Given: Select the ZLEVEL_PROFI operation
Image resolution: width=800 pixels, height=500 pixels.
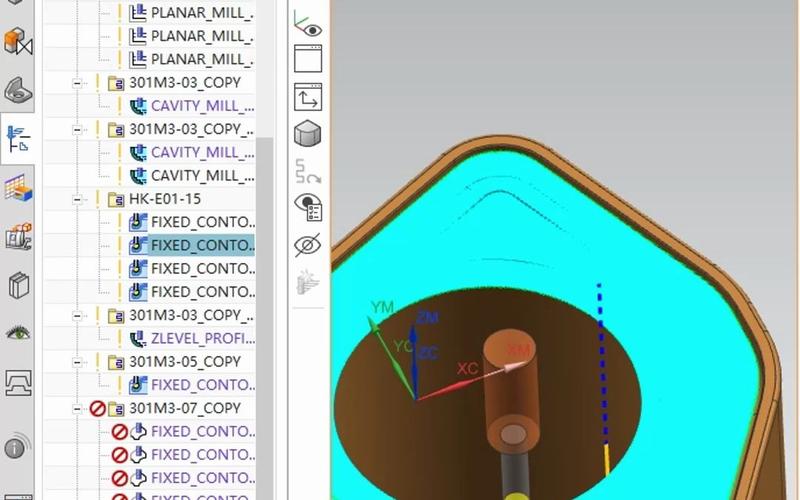Looking at the screenshot, I should [201, 338].
